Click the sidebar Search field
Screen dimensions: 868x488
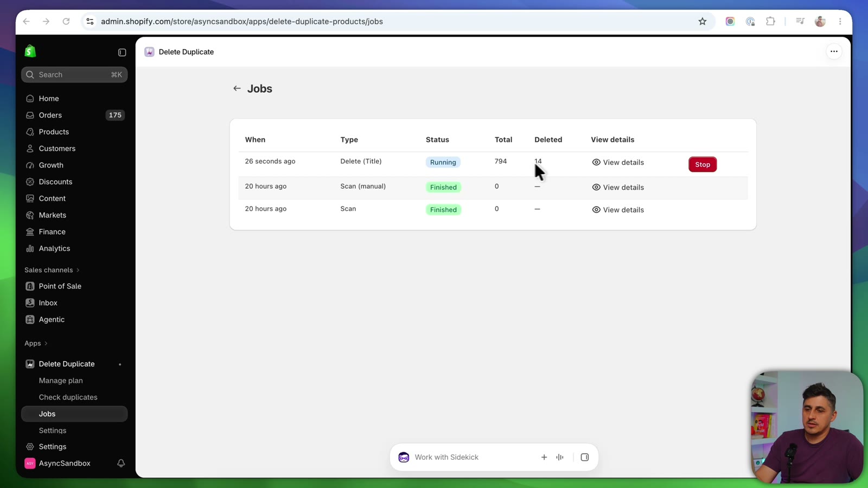pyautogui.click(x=74, y=75)
